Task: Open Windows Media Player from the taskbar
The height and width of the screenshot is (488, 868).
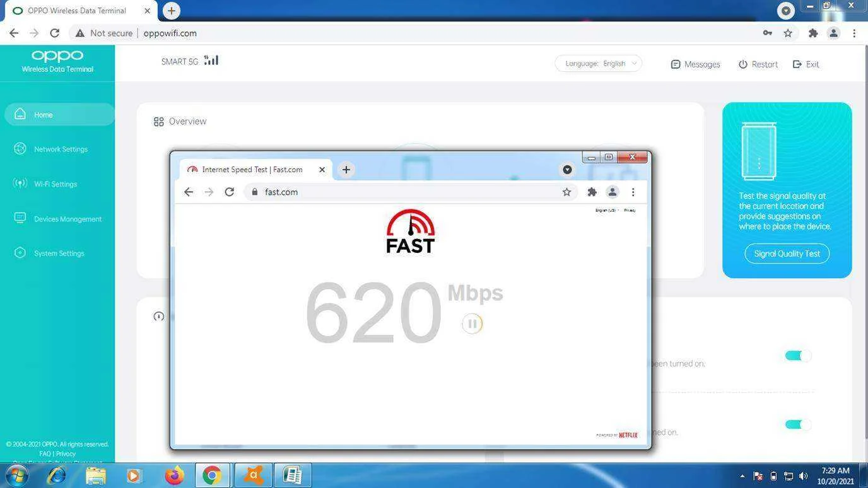Action: click(x=134, y=475)
